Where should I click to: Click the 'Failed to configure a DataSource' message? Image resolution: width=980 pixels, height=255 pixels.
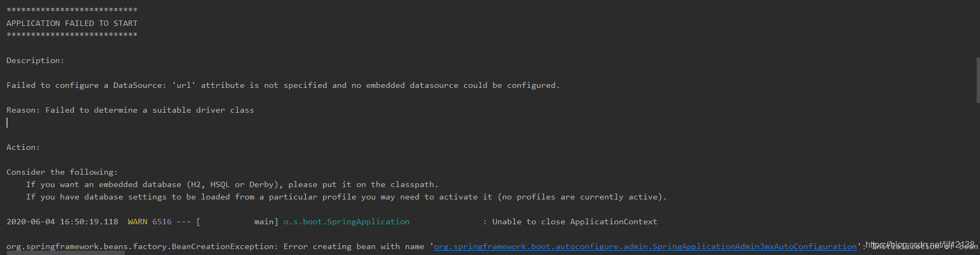[283, 85]
